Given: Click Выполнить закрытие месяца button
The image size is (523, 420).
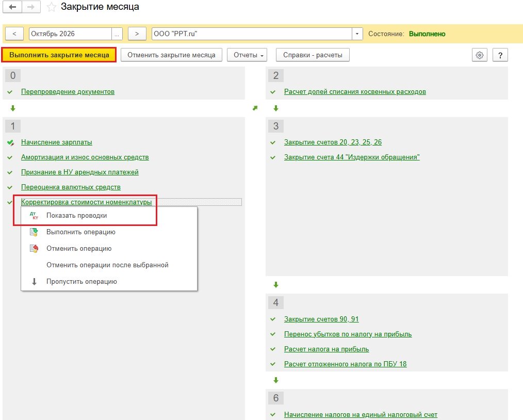Looking at the screenshot, I should coord(59,55).
